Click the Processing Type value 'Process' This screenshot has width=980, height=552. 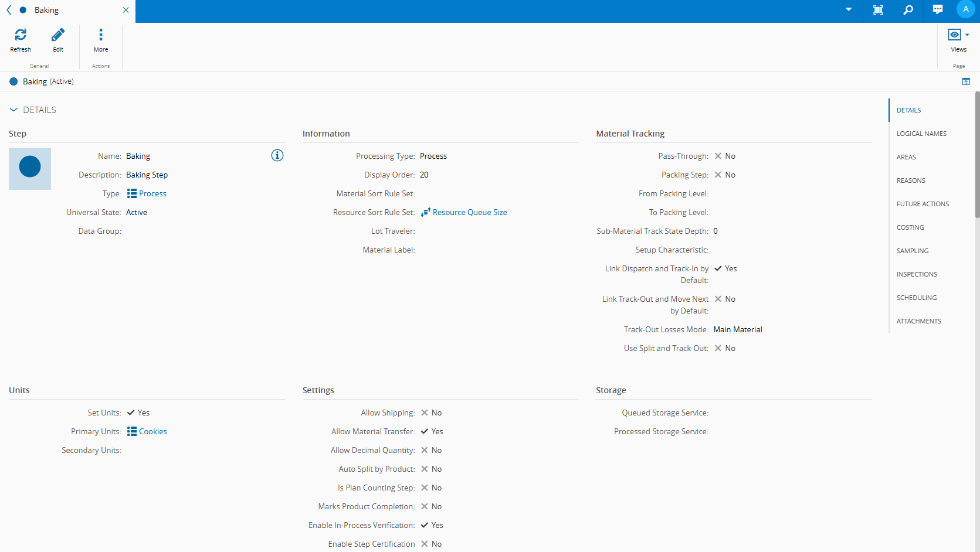pyautogui.click(x=433, y=156)
